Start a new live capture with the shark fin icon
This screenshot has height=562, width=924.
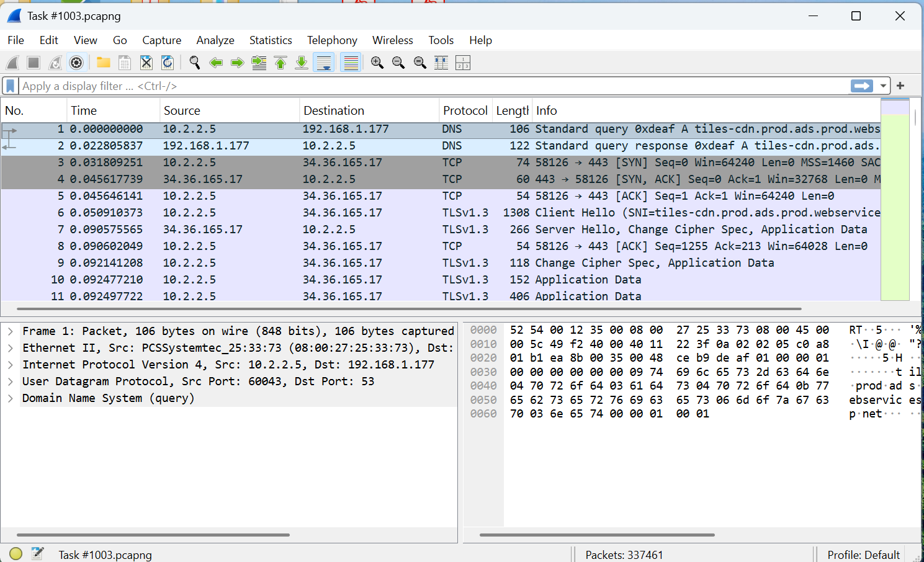12,62
